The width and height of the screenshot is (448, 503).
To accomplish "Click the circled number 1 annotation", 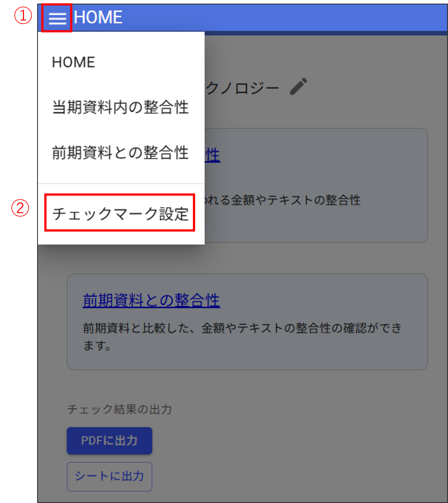I will tap(23, 15).
